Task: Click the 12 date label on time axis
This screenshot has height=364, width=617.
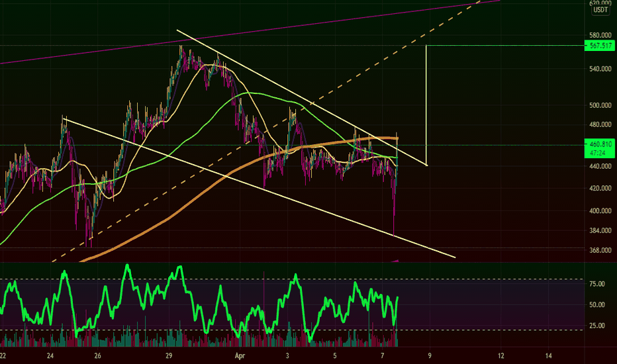Action: coord(501,356)
